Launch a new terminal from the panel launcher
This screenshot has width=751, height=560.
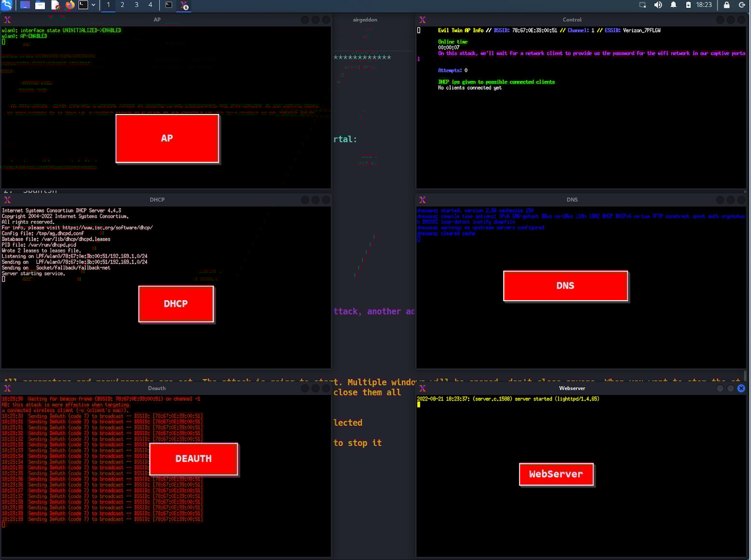(83, 5)
